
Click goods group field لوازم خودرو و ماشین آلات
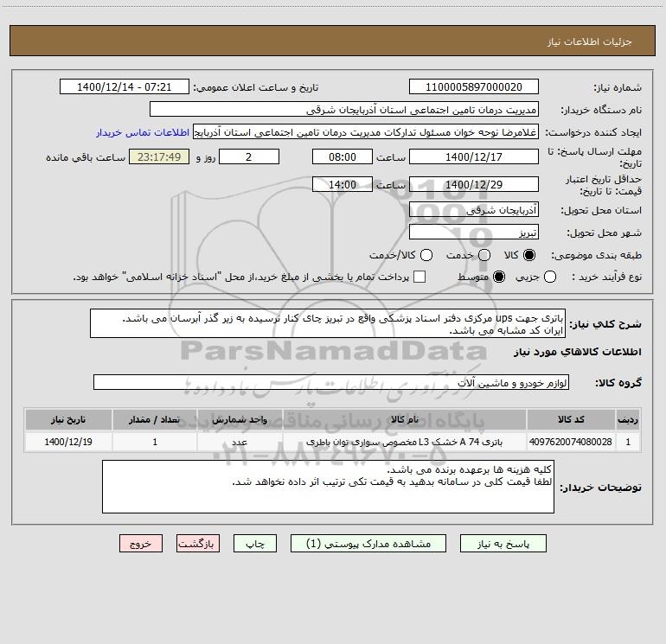[x=331, y=382]
